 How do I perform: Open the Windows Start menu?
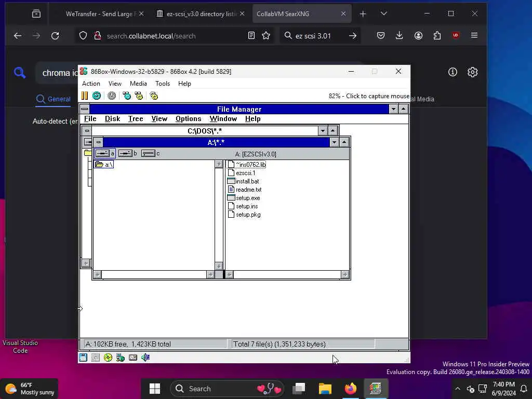(x=155, y=389)
